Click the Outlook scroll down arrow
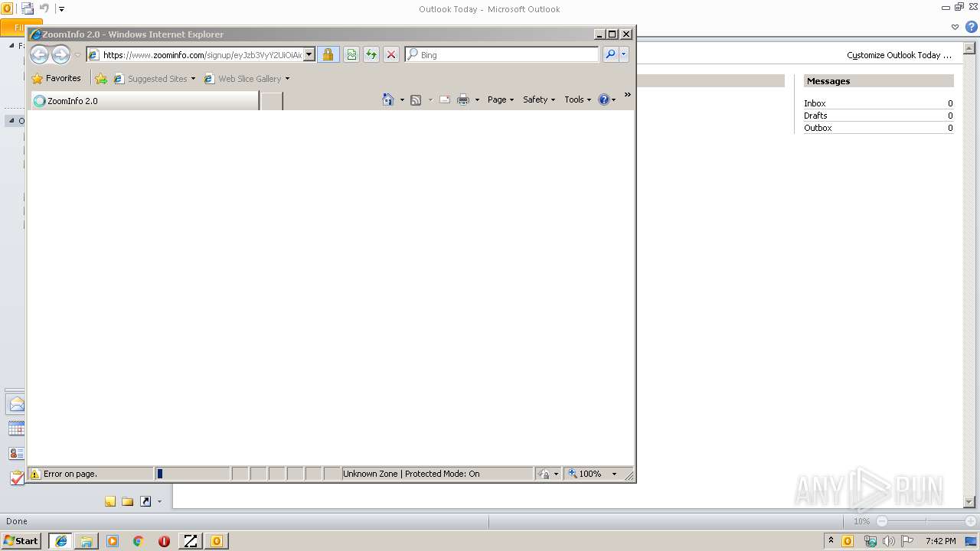The image size is (980, 551). (x=969, y=502)
